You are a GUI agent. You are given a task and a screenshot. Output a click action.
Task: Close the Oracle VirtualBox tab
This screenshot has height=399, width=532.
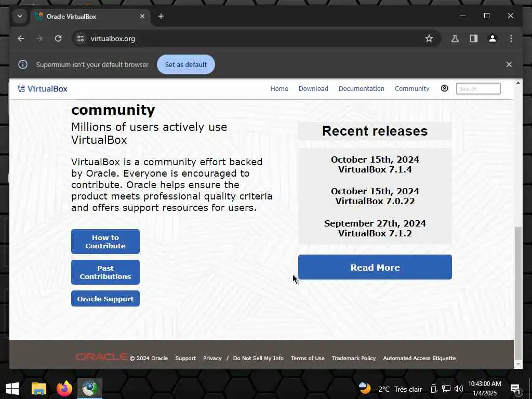142,16
